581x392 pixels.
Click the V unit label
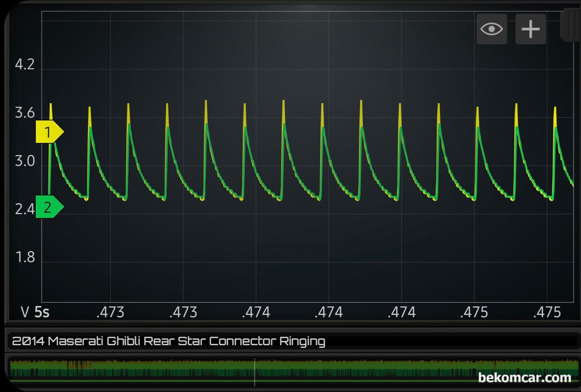click(25, 312)
